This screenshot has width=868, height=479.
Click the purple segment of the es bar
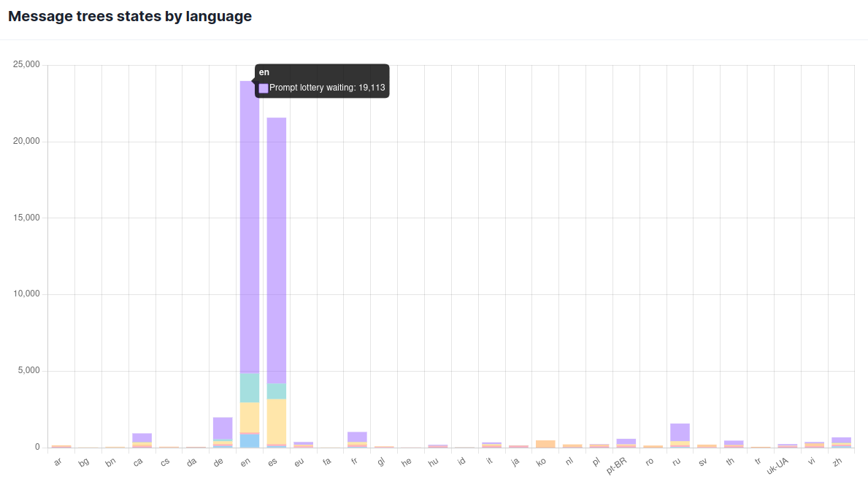coord(277,250)
